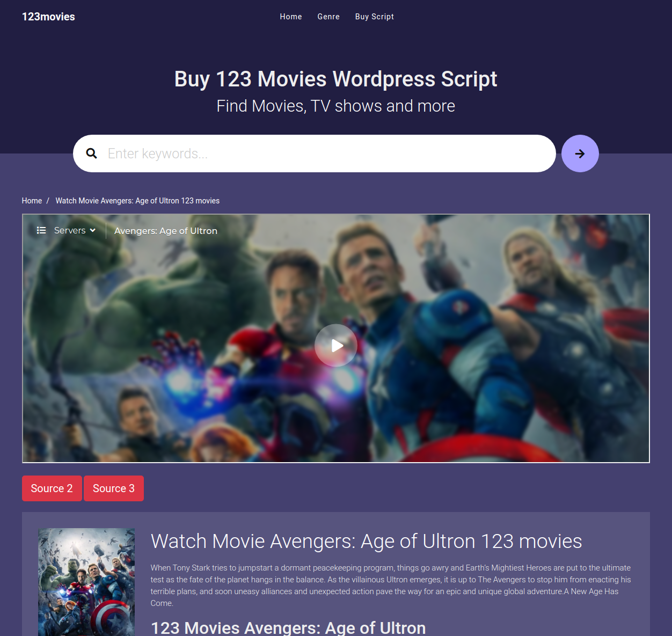Click the 123movies site logo
Image resolution: width=672 pixels, height=636 pixels.
click(x=48, y=17)
